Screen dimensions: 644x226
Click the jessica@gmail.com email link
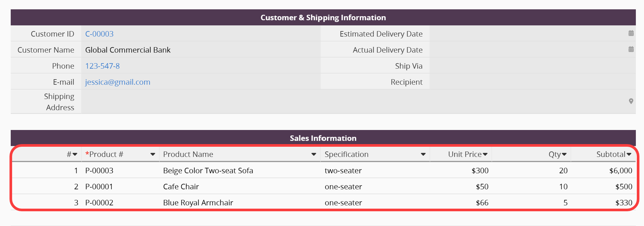(117, 82)
